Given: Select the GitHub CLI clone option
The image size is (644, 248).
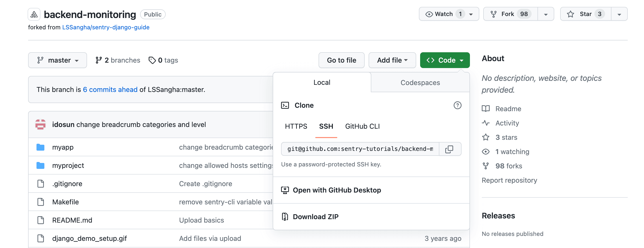Looking at the screenshot, I should pyautogui.click(x=363, y=126).
